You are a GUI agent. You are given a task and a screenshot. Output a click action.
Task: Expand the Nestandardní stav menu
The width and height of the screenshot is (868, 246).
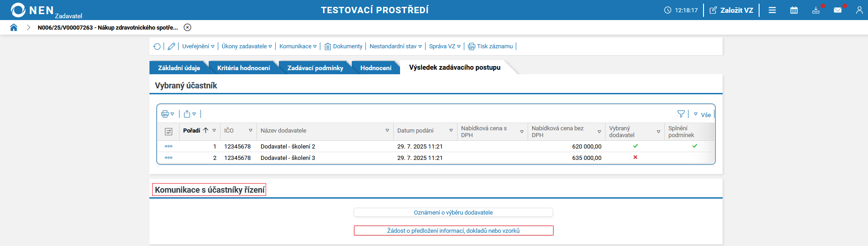[395, 46]
